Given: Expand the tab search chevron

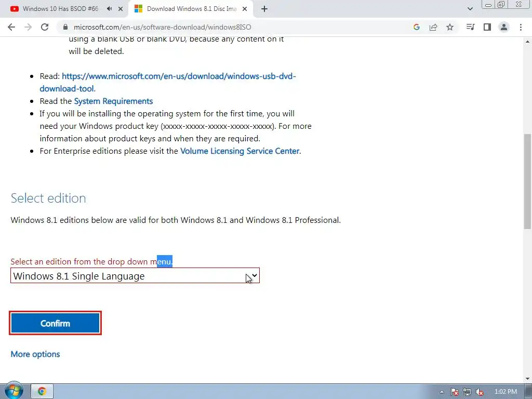Looking at the screenshot, I should pos(470,9).
